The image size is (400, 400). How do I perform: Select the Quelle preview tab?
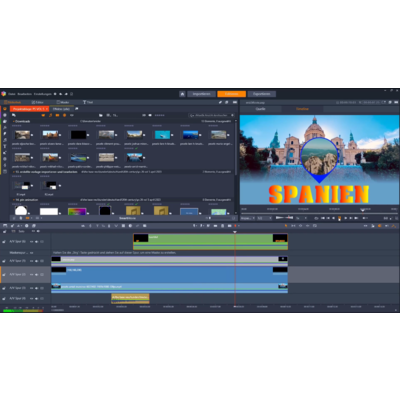click(x=261, y=109)
